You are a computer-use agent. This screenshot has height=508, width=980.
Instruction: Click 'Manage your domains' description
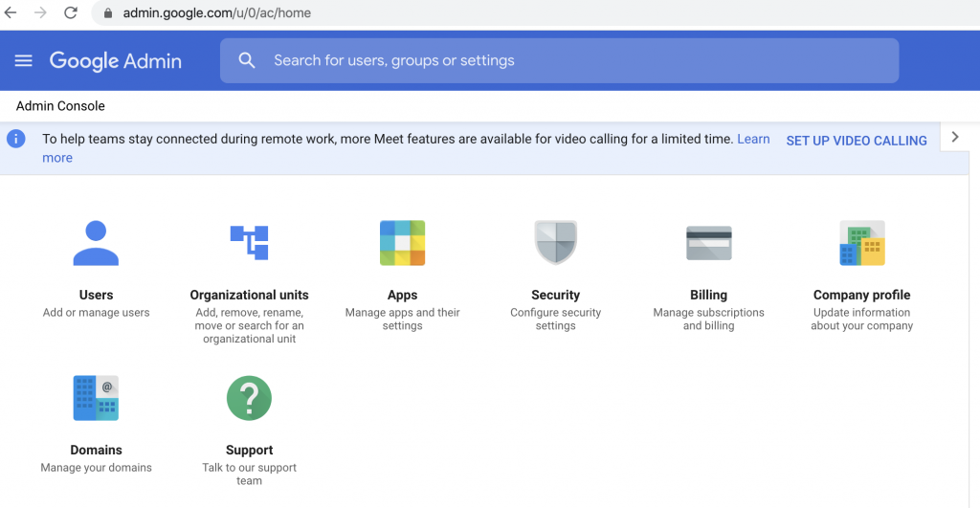[97, 468]
